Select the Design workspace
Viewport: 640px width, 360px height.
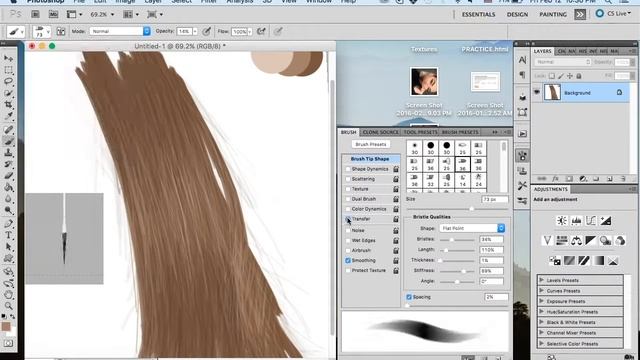(x=517, y=14)
